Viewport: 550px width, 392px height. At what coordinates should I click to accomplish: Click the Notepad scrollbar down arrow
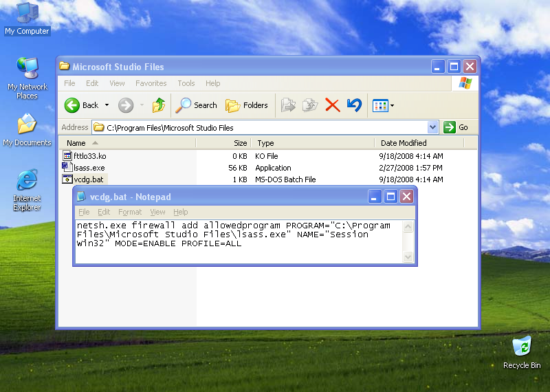[x=408, y=257]
